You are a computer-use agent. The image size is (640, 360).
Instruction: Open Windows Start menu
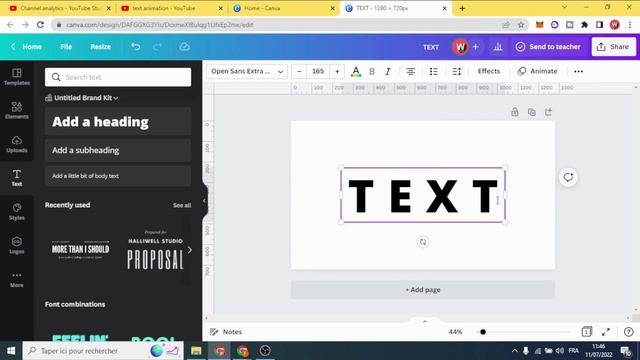click(11, 351)
